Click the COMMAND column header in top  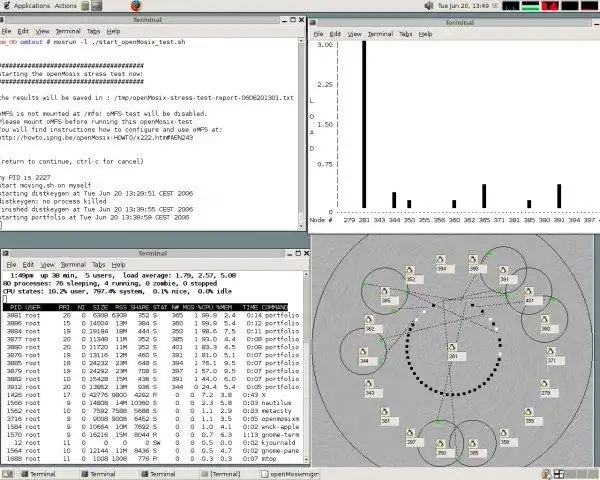[274, 307]
